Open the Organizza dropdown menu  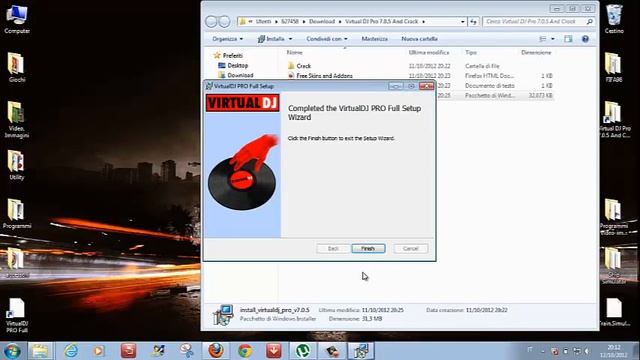227,39
